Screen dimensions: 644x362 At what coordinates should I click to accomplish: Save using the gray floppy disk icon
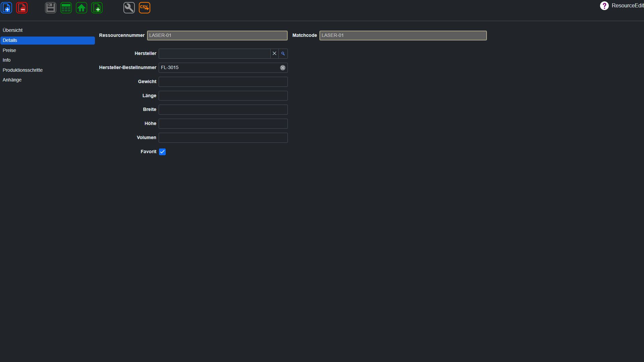point(51,8)
